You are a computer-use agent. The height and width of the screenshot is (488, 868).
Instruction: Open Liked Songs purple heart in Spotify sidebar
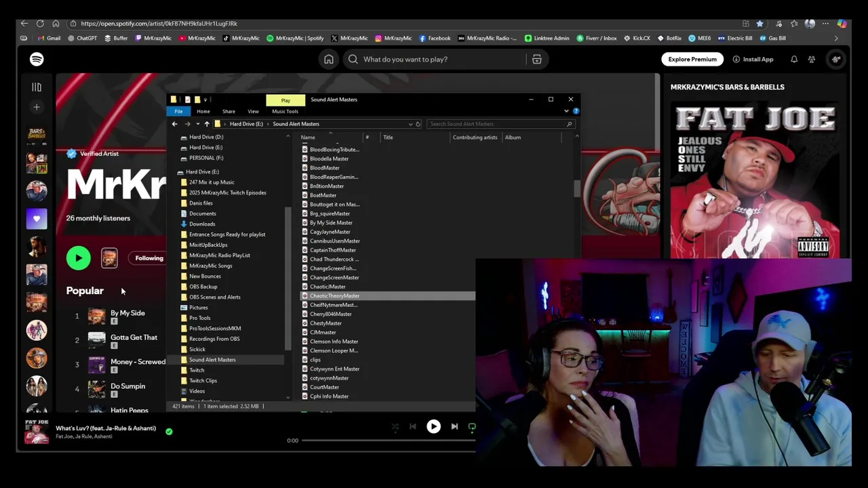[x=37, y=218]
